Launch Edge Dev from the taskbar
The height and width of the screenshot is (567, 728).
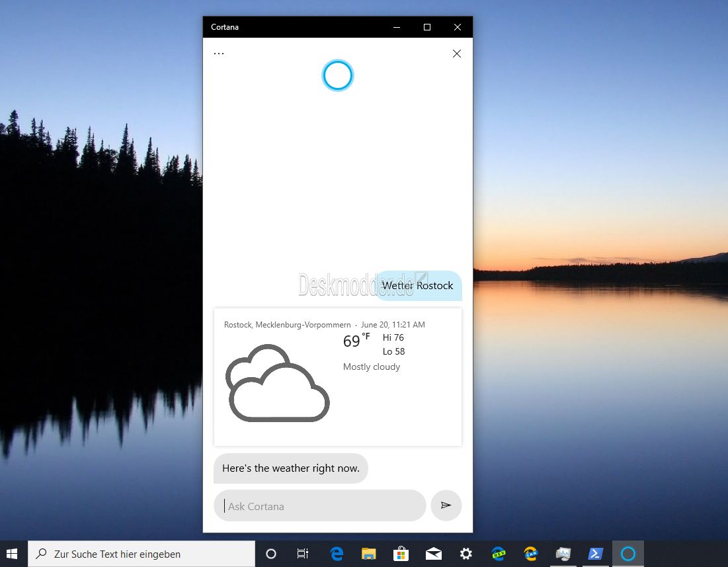coord(498,554)
